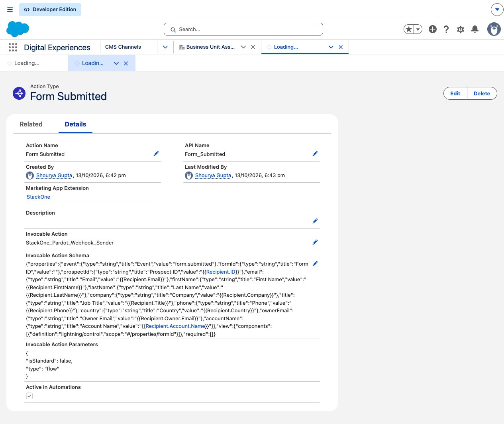Select the CMS Channels navigation item
Viewport: 504px width, 424px height.
pos(123,47)
